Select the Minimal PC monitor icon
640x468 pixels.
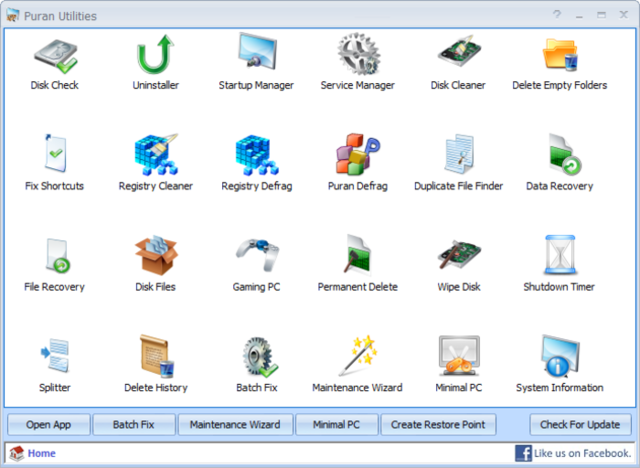coord(459,355)
